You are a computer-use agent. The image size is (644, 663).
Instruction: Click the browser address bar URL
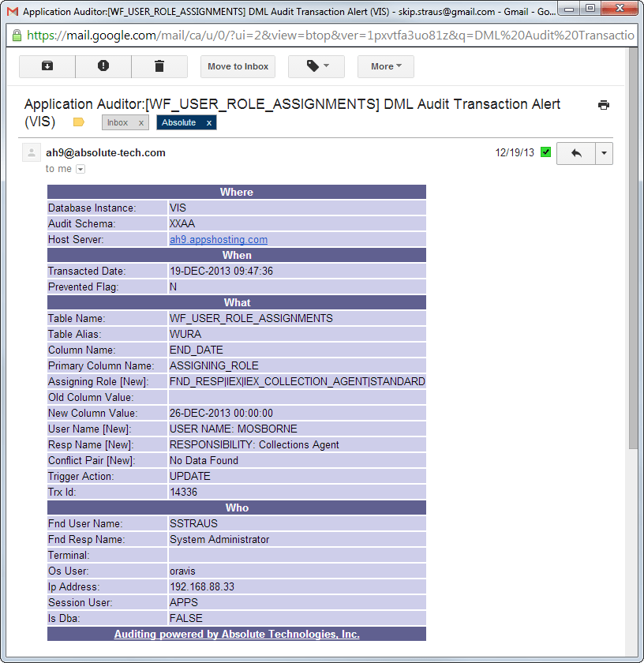(x=316, y=36)
